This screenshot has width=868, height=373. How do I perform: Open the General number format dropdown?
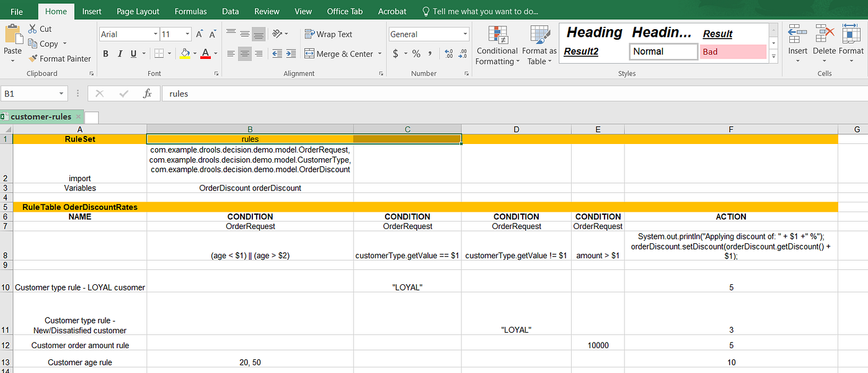click(466, 34)
